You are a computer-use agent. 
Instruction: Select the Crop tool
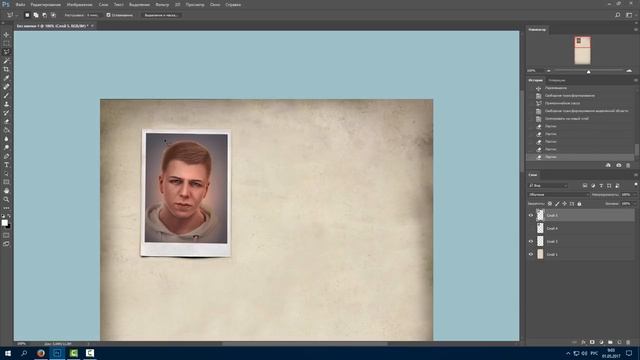point(6,69)
